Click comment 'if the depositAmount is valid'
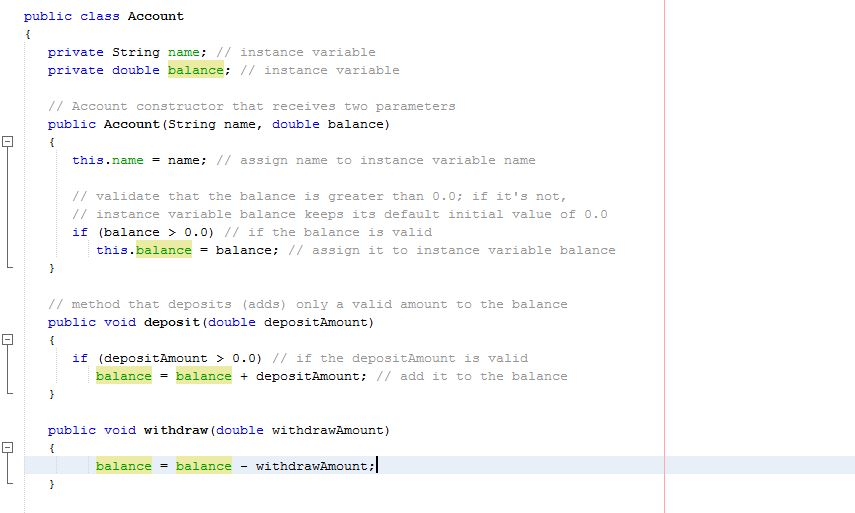 (400, 358)
